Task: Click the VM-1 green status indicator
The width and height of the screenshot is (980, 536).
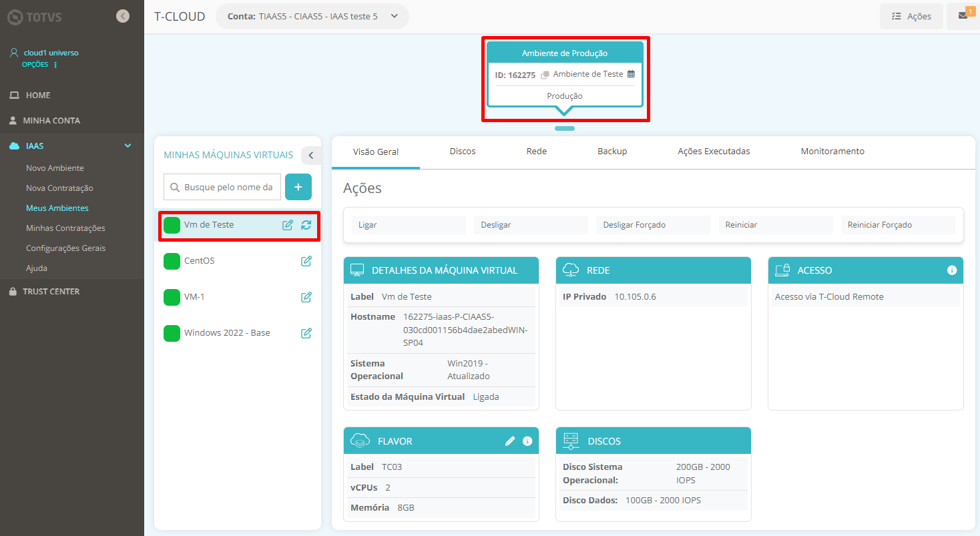Action: 172,297
